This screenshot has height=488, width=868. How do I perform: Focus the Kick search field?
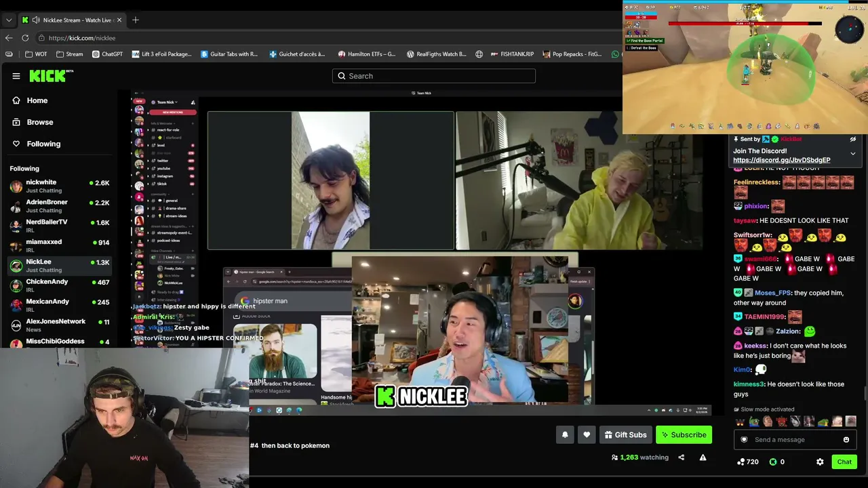click(x=434, y=76)
